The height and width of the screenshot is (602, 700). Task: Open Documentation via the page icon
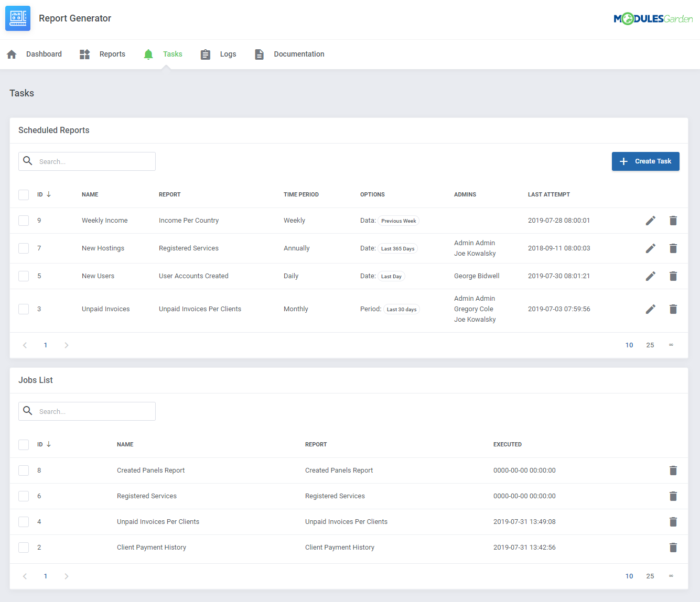point(259,54)
